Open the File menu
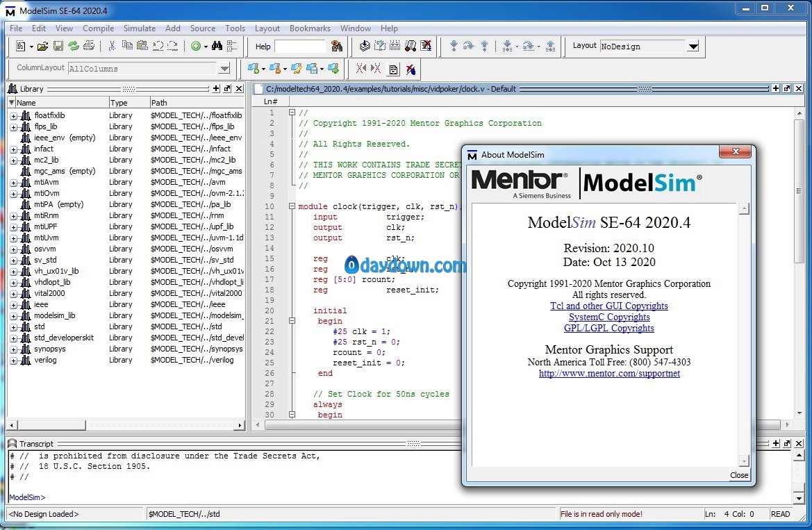The image size is (812, 530). 15,28
